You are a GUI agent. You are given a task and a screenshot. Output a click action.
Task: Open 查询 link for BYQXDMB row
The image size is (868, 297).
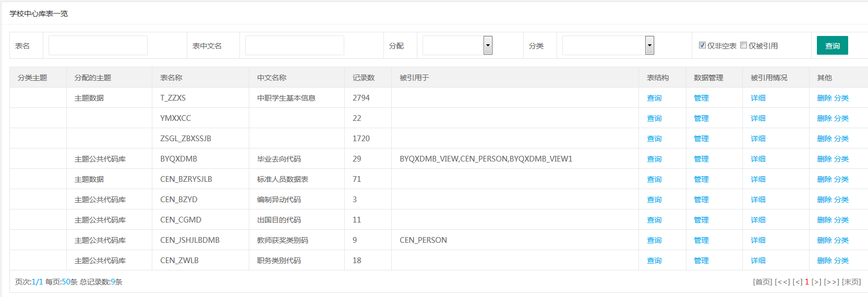(654, 159)
